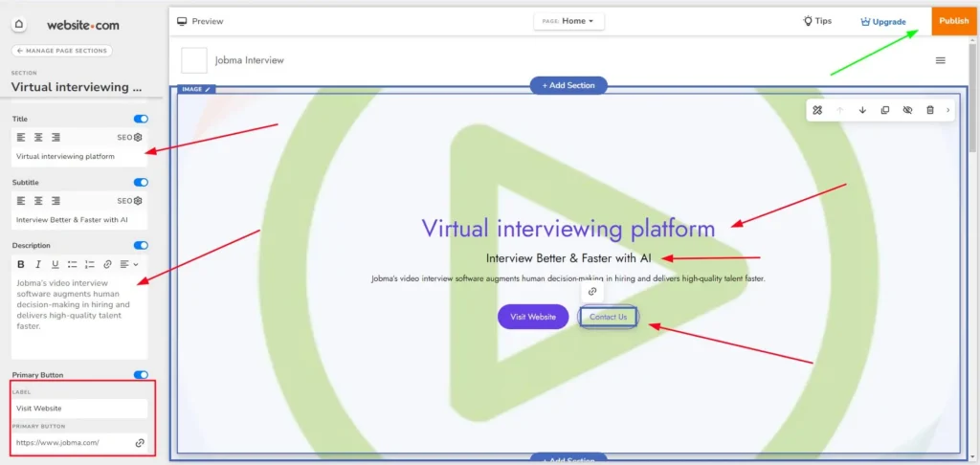Move the section down
Image resolution: width=980 pixels, height=465 pixels.
coord(862,110)
